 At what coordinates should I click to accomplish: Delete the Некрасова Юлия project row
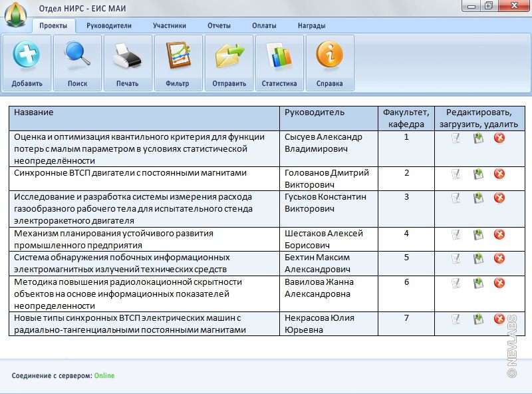coord(499,319)
